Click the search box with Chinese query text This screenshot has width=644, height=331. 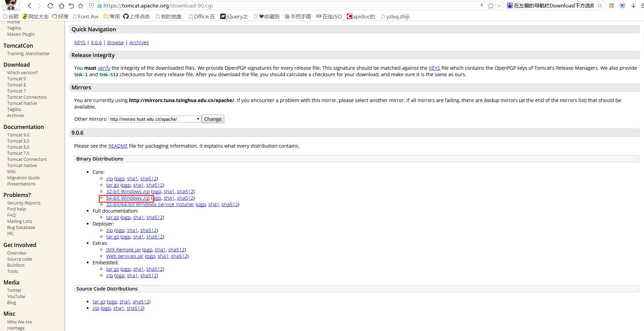[x=554, y=5]
